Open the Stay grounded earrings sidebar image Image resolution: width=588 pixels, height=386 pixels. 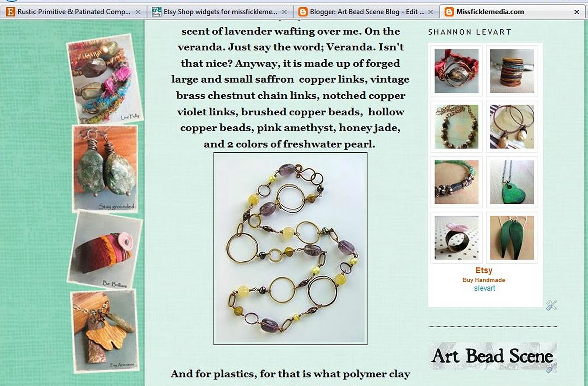[x=105, y=168]
